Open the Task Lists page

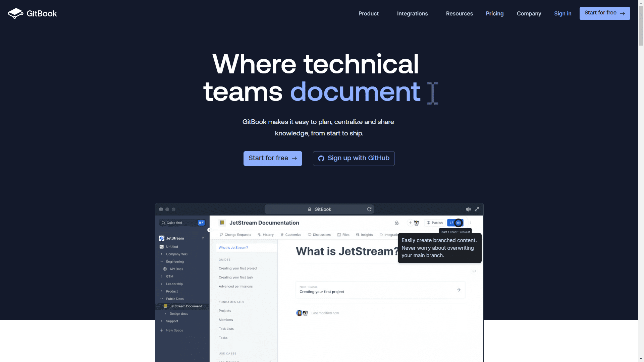226,329
